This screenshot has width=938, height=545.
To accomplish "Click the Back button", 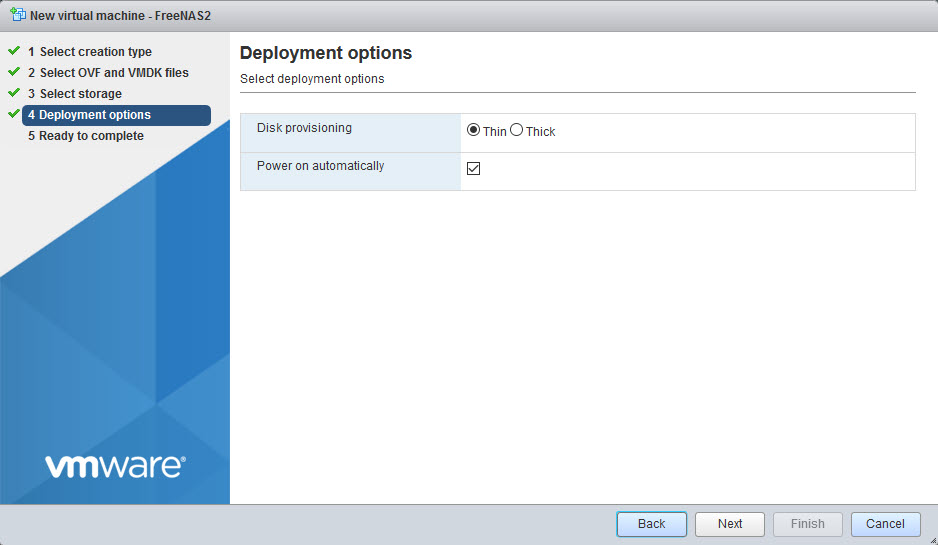I will click(651, 524).
